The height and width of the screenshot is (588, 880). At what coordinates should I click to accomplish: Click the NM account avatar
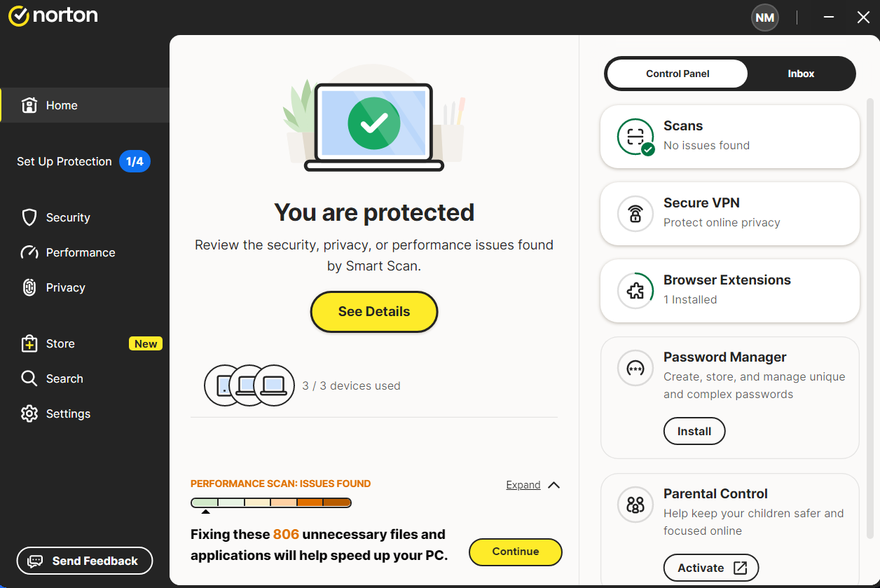765,18
